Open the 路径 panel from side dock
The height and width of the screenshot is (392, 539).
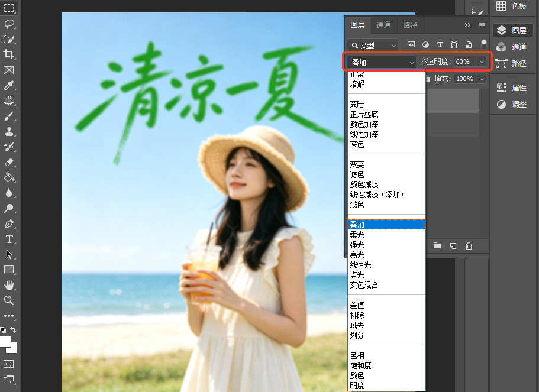[512, 63]
